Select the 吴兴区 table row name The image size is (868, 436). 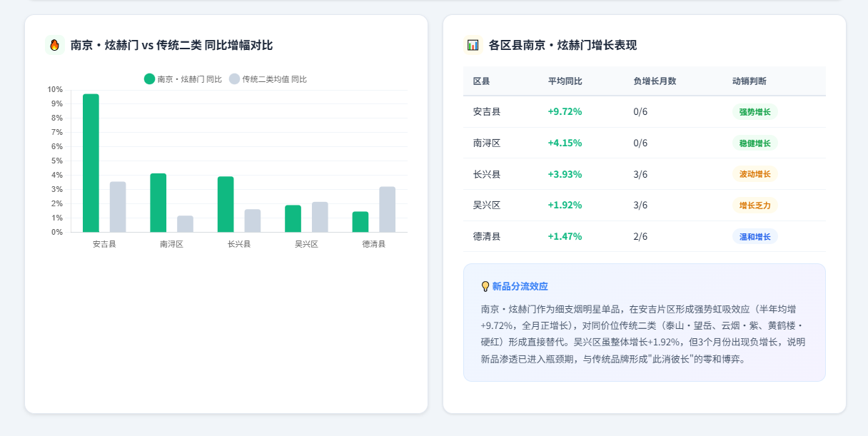point(487,205)
